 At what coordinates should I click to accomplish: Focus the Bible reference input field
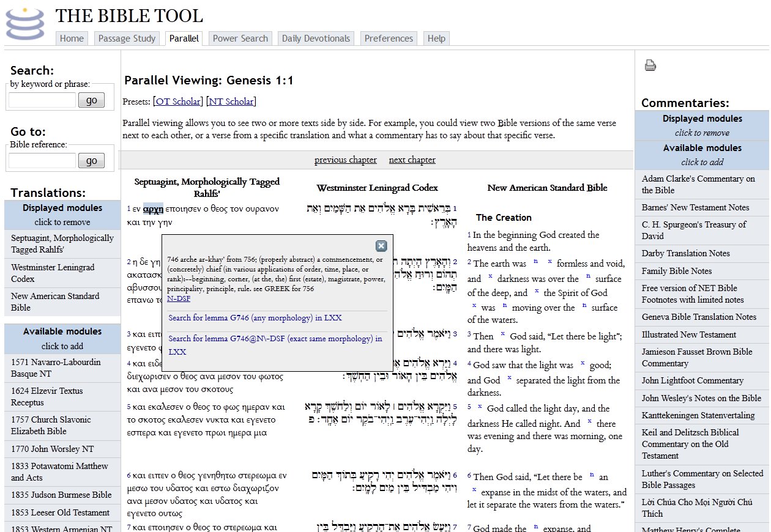tap(42, 161)
